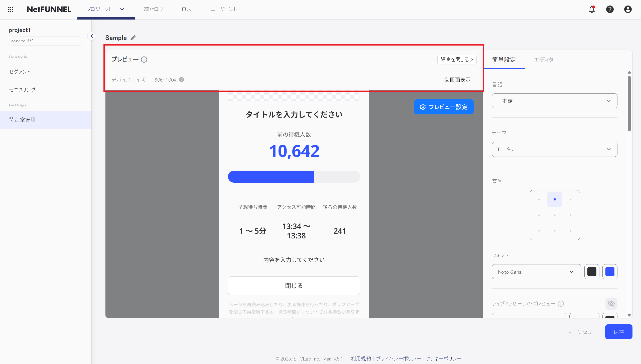Image resolution: width=641 pixels, height=364 pixels.
Task: Click the account profile icon
Action: pyautogui.click(x=628, y=9)
